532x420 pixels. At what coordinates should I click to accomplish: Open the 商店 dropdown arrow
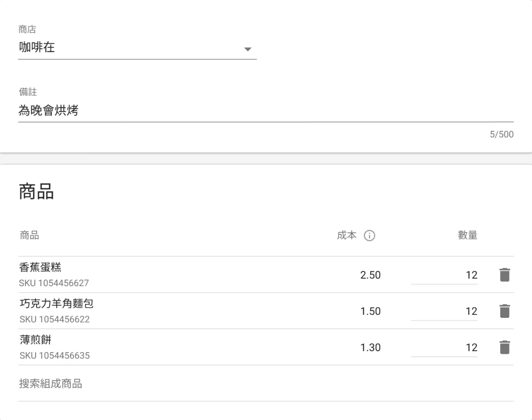click(247, 50)
